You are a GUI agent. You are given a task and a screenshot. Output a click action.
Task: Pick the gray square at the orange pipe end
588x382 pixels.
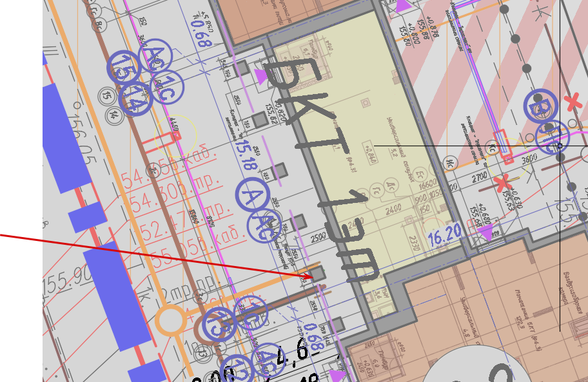(318, 274)
